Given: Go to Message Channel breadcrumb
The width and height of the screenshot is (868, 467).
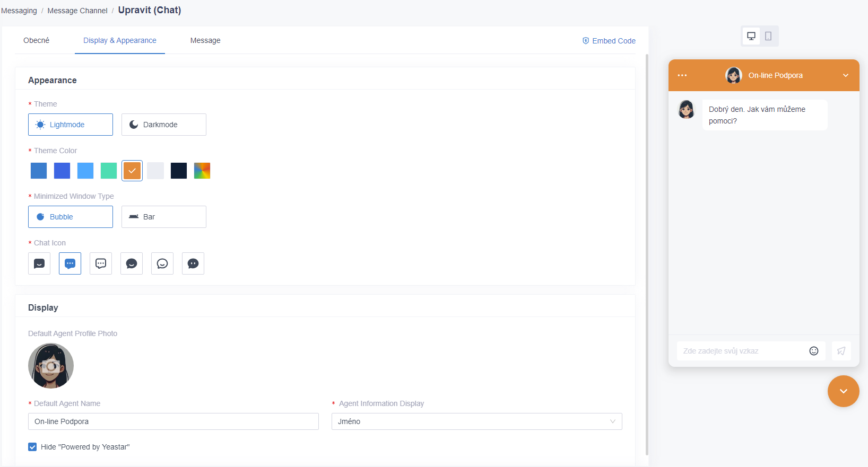Looking at the screenshot, I should [77, 11].
